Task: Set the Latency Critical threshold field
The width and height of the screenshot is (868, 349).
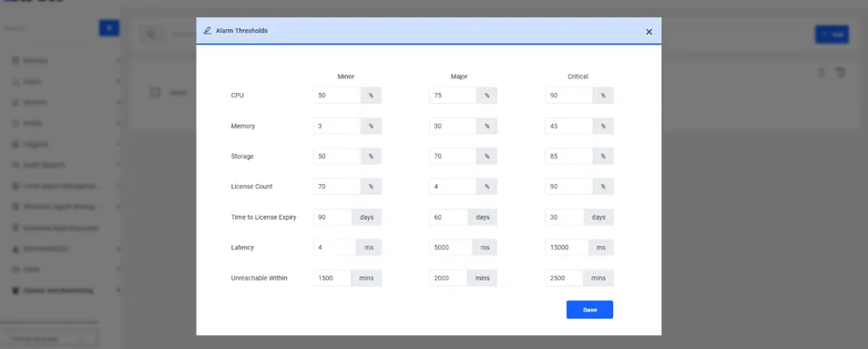Action: (x=567, y=247)
